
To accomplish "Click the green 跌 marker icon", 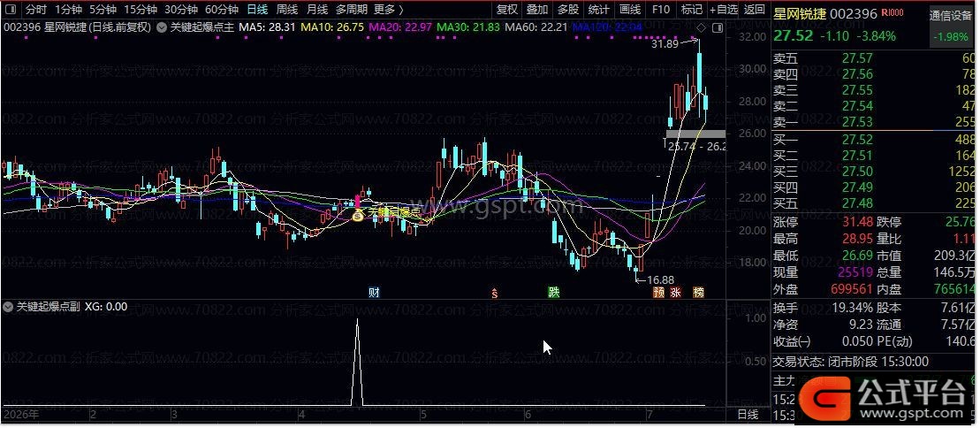I will pyautogui.click(x=554, y=292).
